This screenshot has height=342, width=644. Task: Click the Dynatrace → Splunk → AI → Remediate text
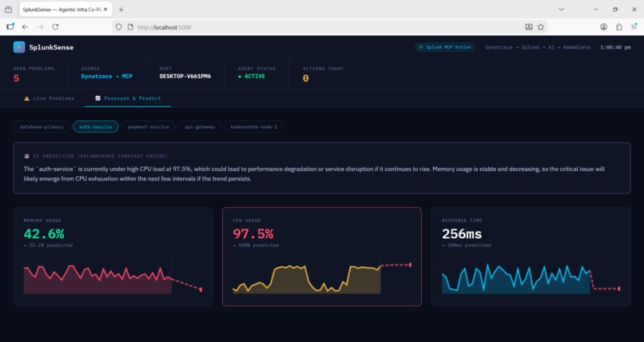(x=538, y=47)
